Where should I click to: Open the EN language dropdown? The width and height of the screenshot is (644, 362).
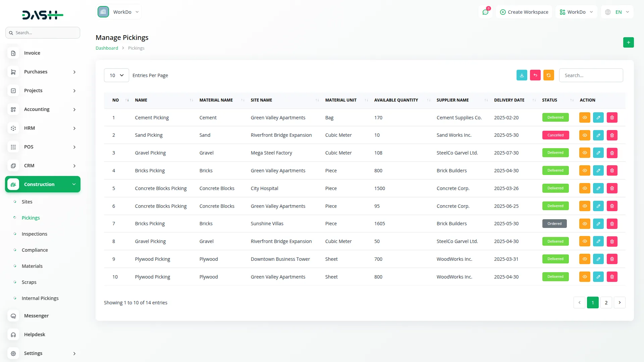[x=618, y=12]
